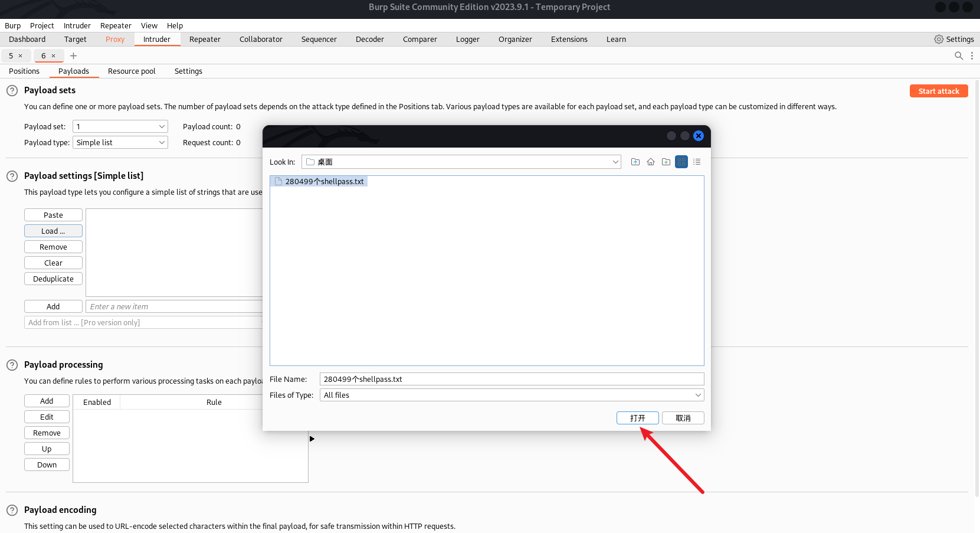Open help for Payload processing section
The width and height of the screenshot is (980, 533).
[12, 365]
